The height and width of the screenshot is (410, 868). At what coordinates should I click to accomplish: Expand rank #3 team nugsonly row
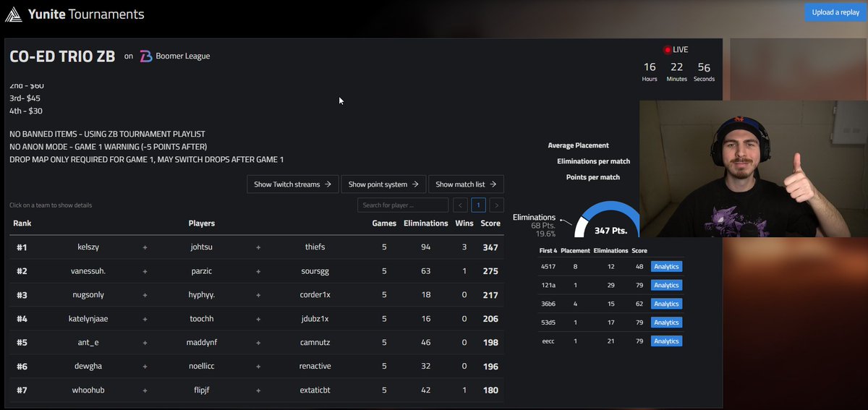257,295
